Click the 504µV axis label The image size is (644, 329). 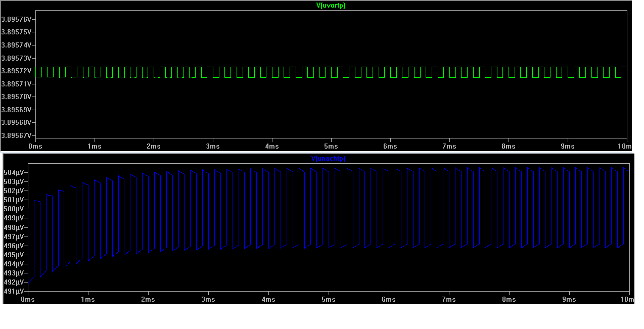14,172
